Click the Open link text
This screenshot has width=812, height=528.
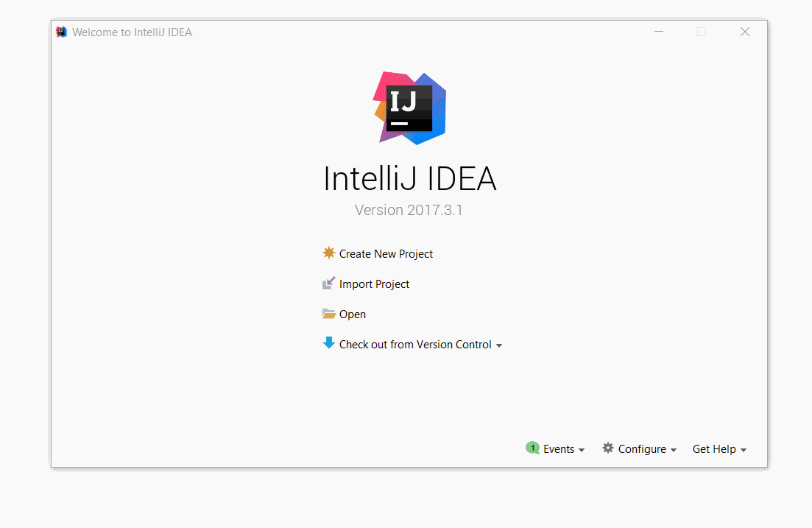[352, 314]
